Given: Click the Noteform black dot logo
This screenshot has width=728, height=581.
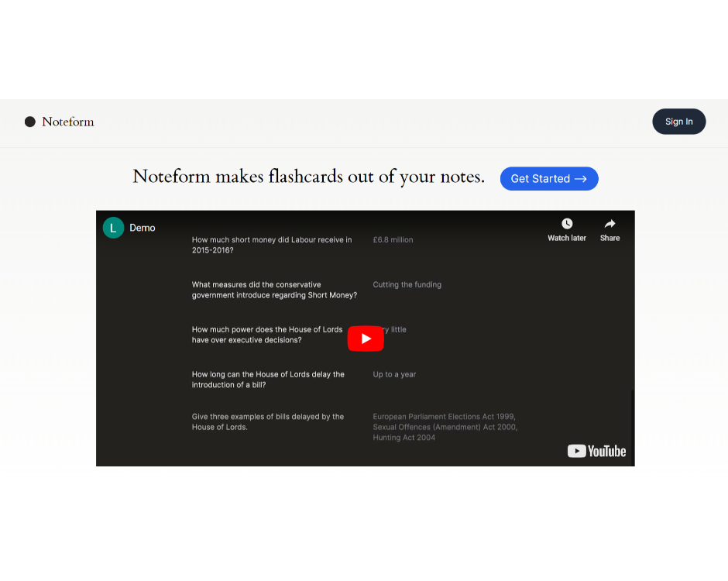Looking at the screenshot, I should (x=30, y=122).
